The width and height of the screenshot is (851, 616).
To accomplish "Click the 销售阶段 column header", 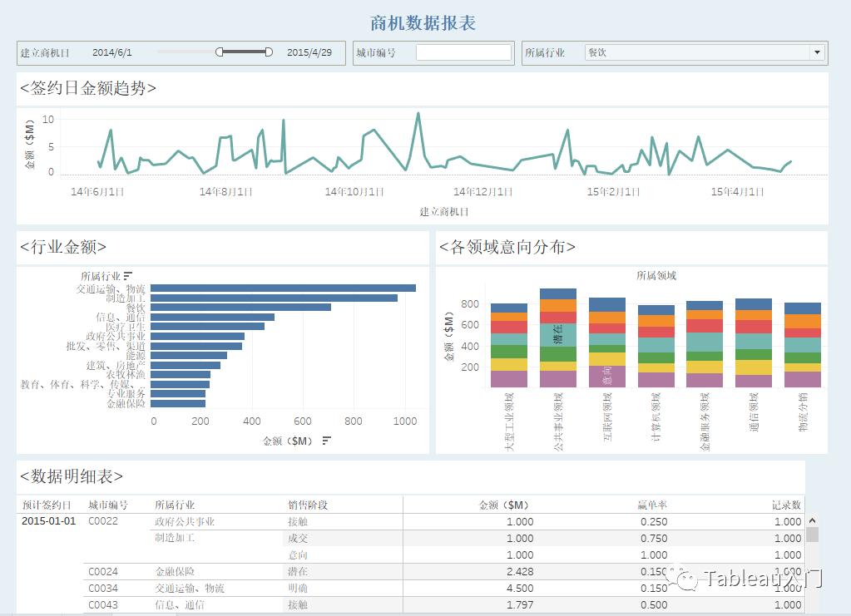I will [308, 505].
